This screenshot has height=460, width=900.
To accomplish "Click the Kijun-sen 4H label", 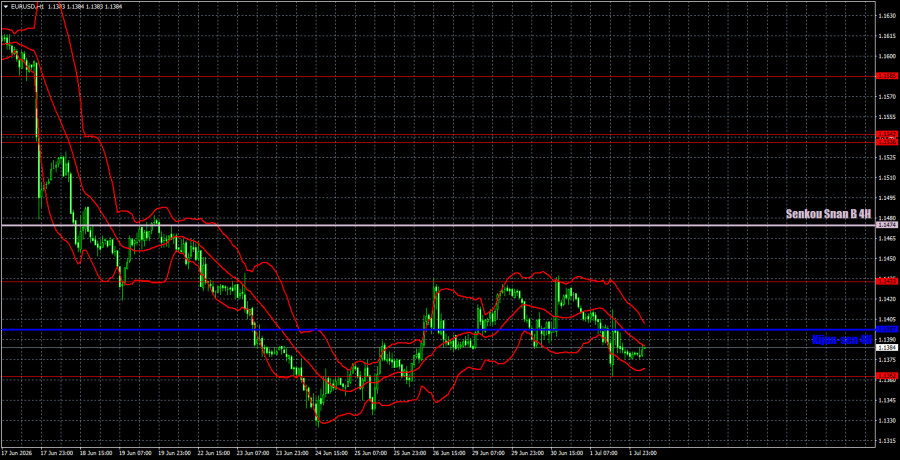I will [x=842, y=340].
